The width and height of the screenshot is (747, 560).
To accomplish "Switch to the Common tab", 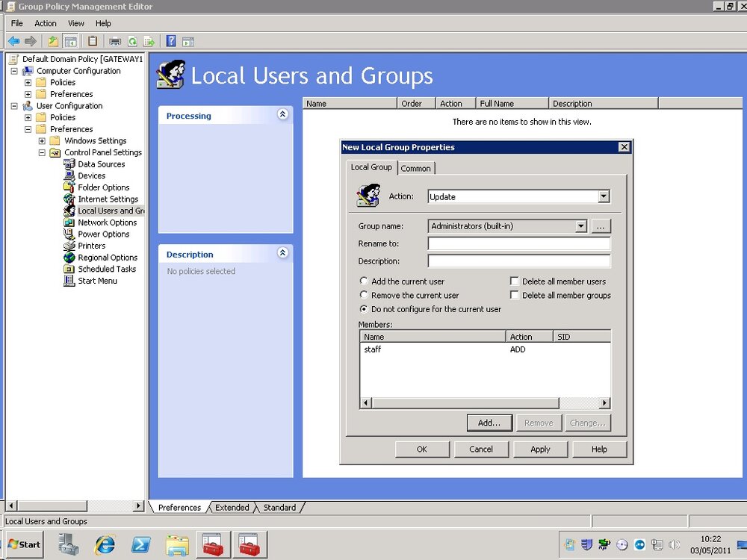I will (x=415, y=168).
